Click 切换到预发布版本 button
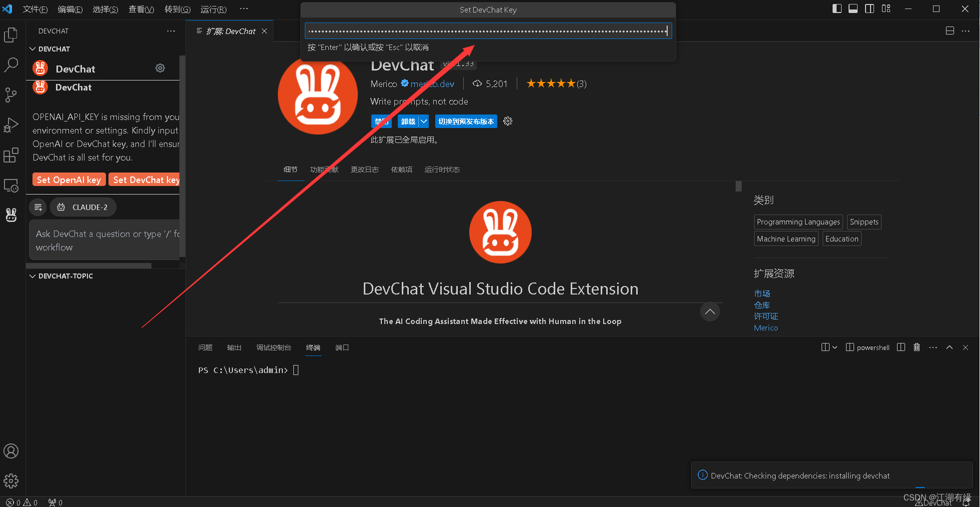The height and width of the screenshot is (507, 980). point(466,121)
